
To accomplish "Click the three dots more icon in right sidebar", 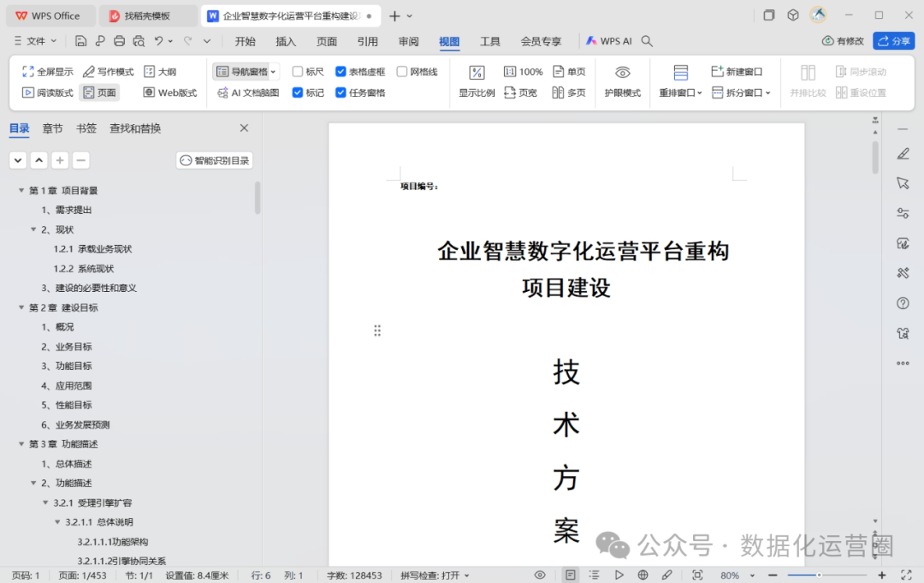I will click(903, 363).
